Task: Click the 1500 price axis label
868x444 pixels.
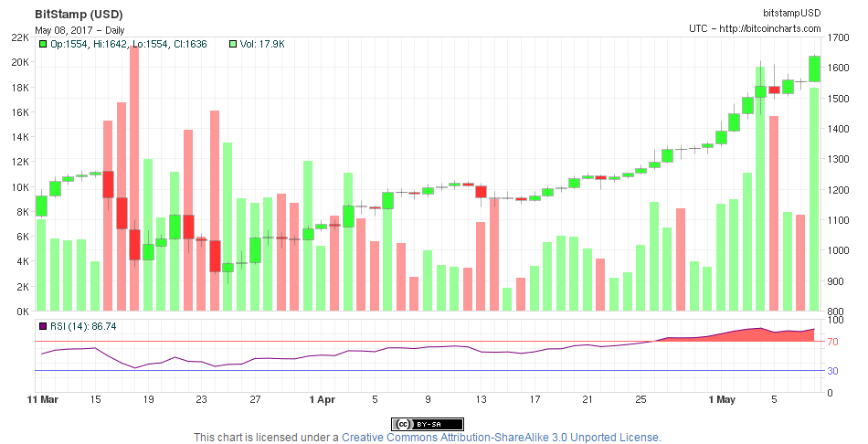Action: [838, 99]
